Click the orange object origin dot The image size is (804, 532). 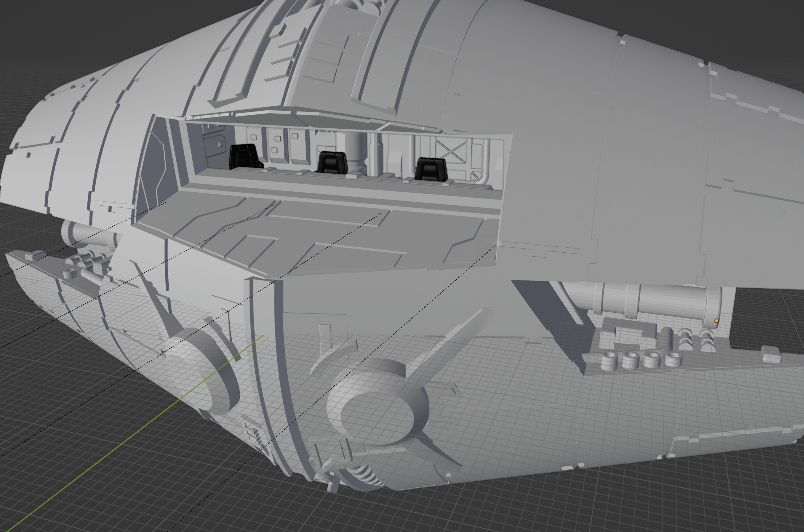(716, 321)
